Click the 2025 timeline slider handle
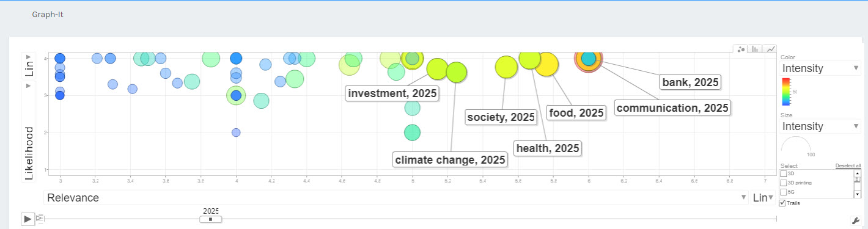 (211, 219)
